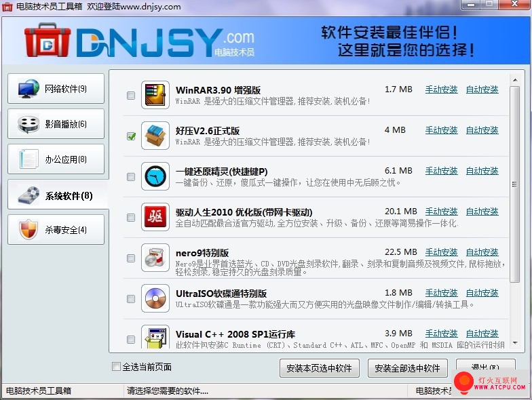532x400 pixels.
Task: Click 手动安装 for WinRAR3.90
Action: coord(441,89)
